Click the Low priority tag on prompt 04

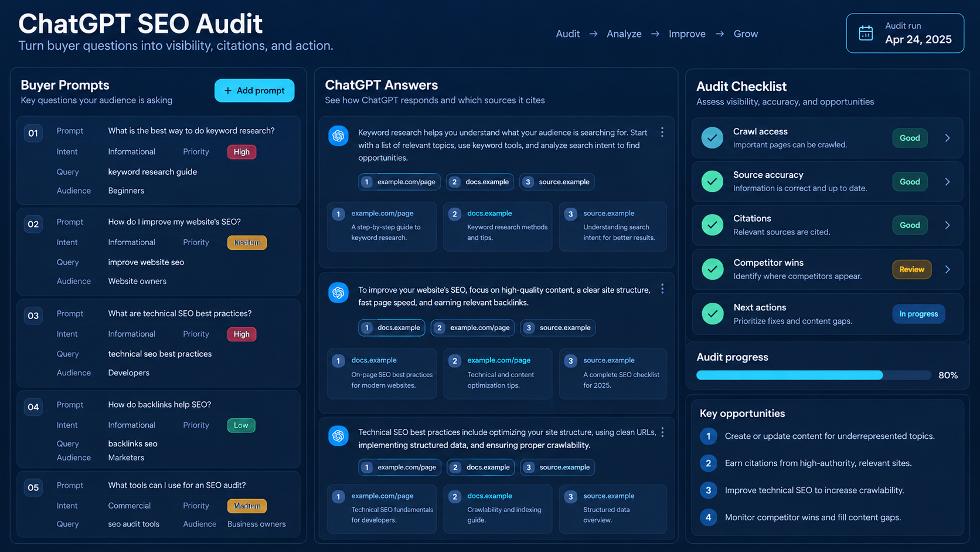241,425
